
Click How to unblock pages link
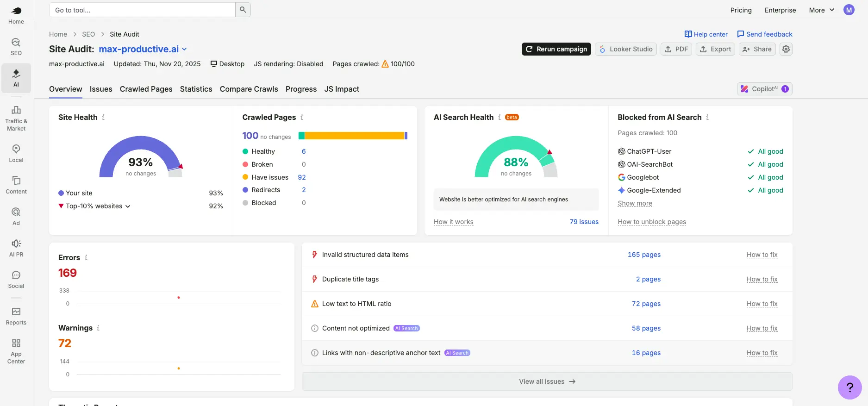(652, 222)
